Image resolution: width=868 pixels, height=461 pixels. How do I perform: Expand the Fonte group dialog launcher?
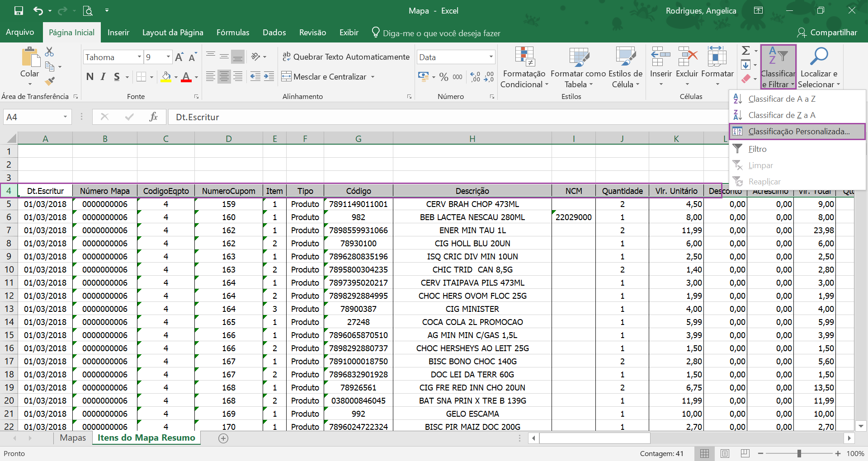pos(196,97)
